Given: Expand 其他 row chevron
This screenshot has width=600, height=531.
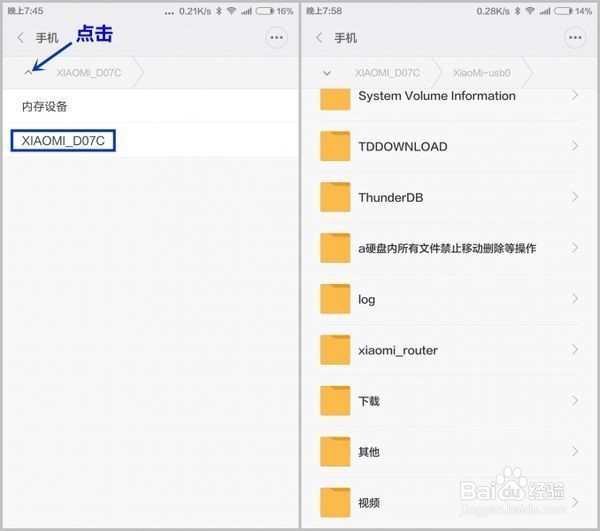Looking at the screenshot, I should 575,451.
